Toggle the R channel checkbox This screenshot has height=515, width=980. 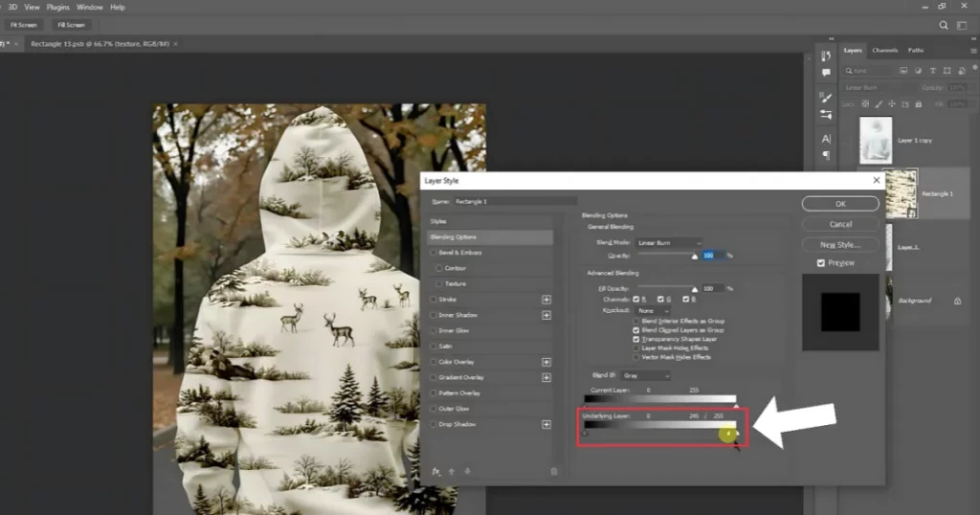636,300
